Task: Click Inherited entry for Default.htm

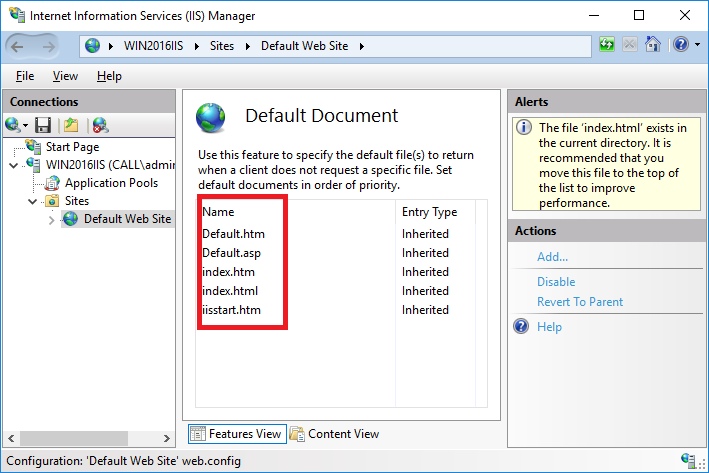Action: pos(425,234)
